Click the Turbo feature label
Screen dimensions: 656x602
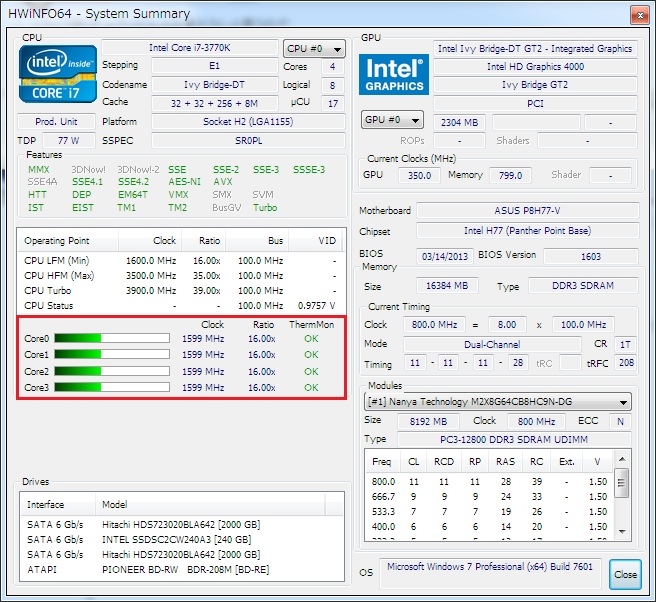pyautogui.click(x=265, y=207)
